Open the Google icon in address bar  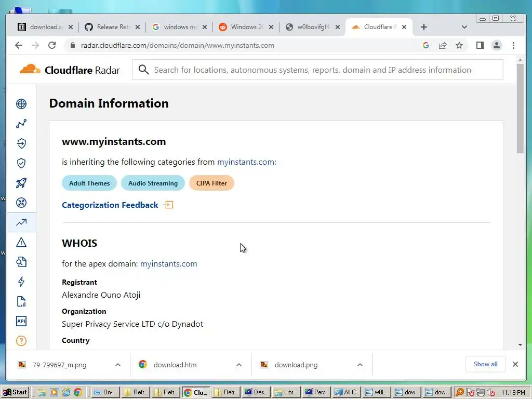click(426, 45)
